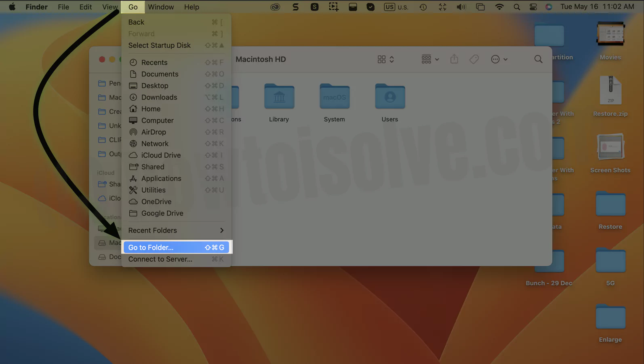Image resolution: width=644 pixels, height=364 pixels.
Task: Click the Wi-Fi icon in menu bar
Action: point(499,7)
